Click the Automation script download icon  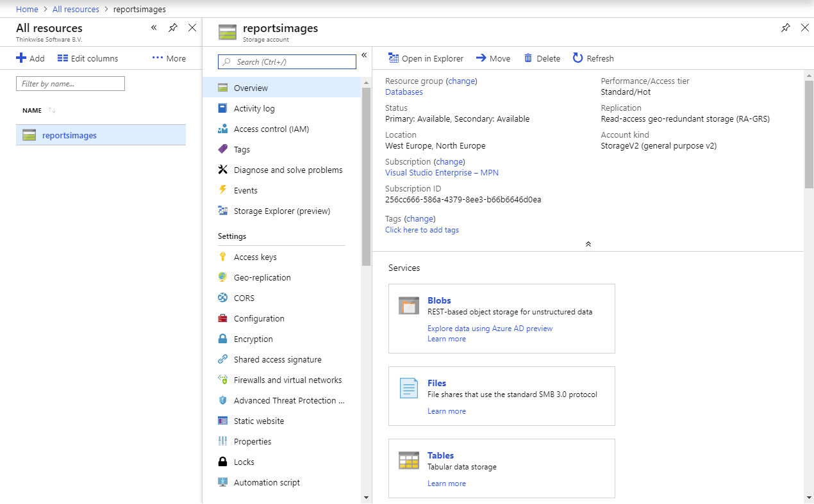(x=223, y=482)
